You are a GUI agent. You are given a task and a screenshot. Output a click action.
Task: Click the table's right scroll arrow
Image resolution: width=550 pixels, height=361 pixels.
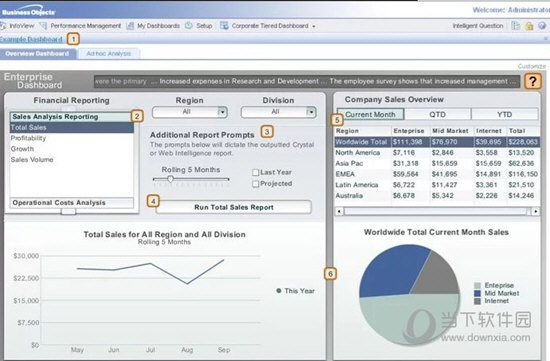click(536, 211)
